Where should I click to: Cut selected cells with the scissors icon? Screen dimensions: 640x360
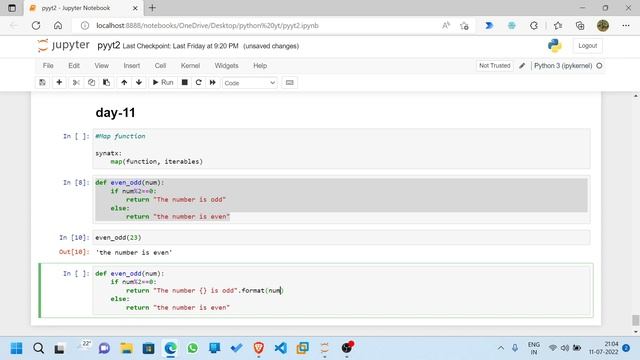coord(76,82)
